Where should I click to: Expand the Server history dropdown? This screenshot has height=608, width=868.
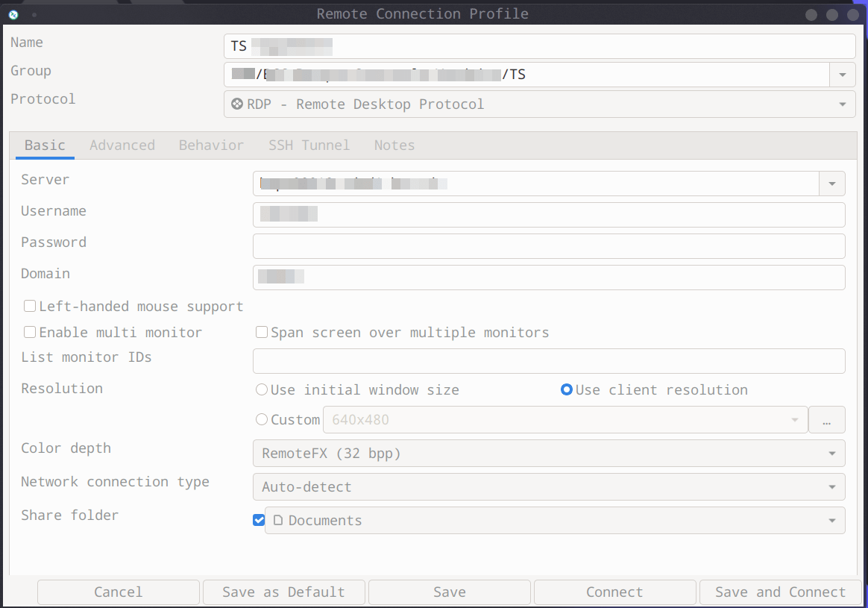pos(831,184)
